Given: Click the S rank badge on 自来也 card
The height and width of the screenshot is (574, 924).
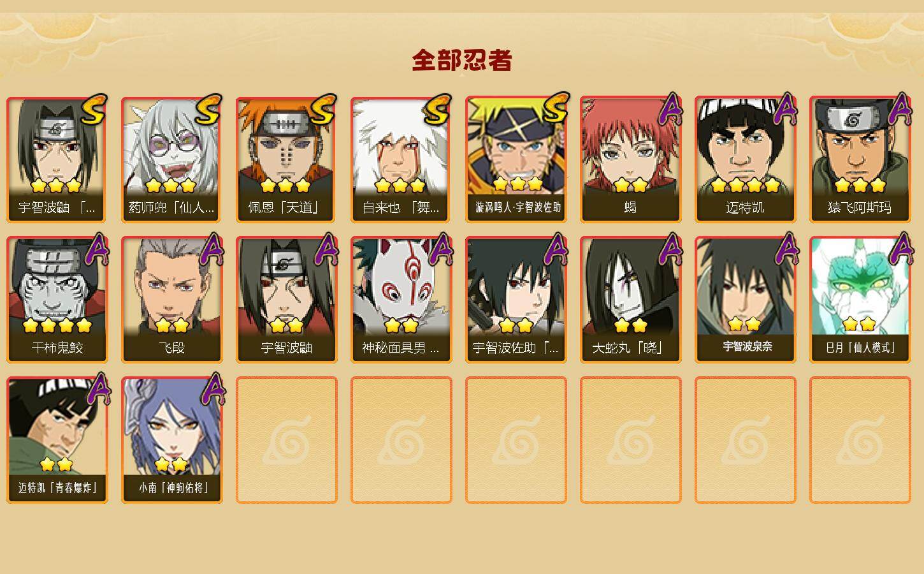Looking at the screenshot, I should (437, 110).
